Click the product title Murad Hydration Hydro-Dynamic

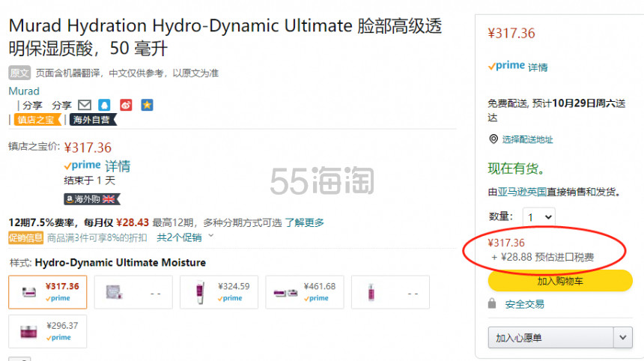pos(225,37)
